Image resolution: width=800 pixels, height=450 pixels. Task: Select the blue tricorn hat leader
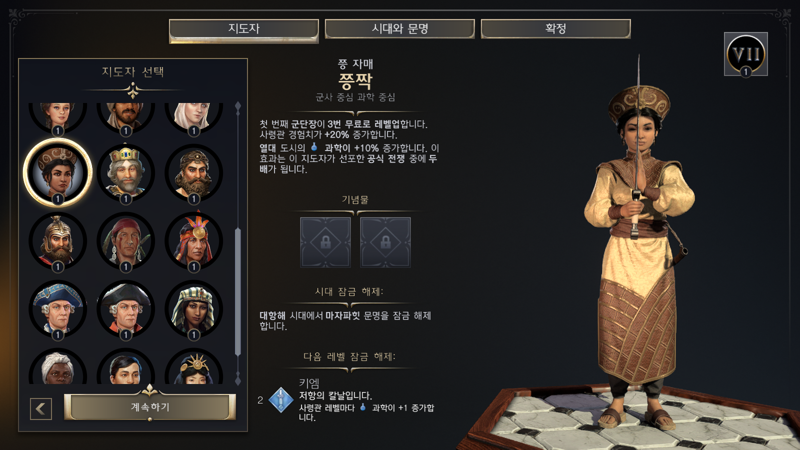[58, 309]
